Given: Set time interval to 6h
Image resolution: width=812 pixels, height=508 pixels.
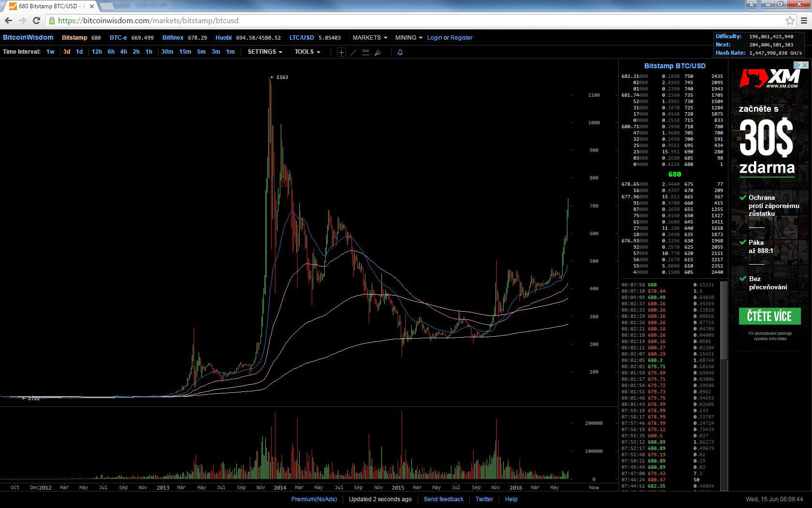Looking at the screenshot, I should pos(111,52).
